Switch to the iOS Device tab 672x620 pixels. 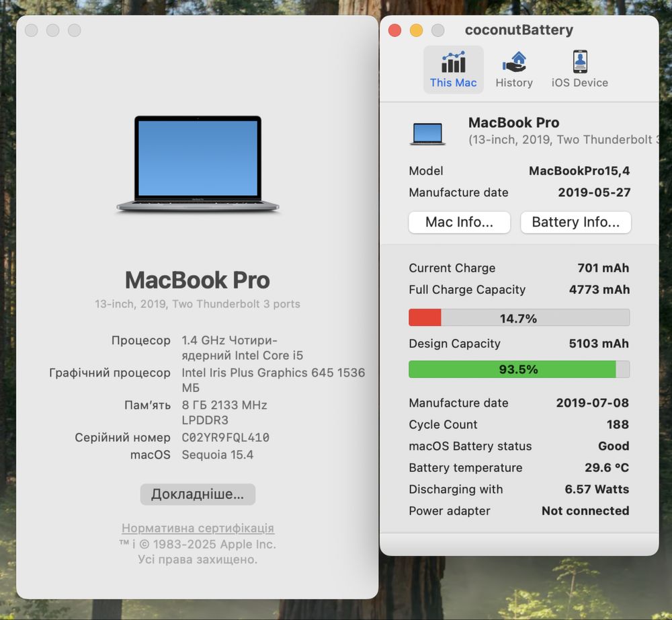click(x=580, y=70)
